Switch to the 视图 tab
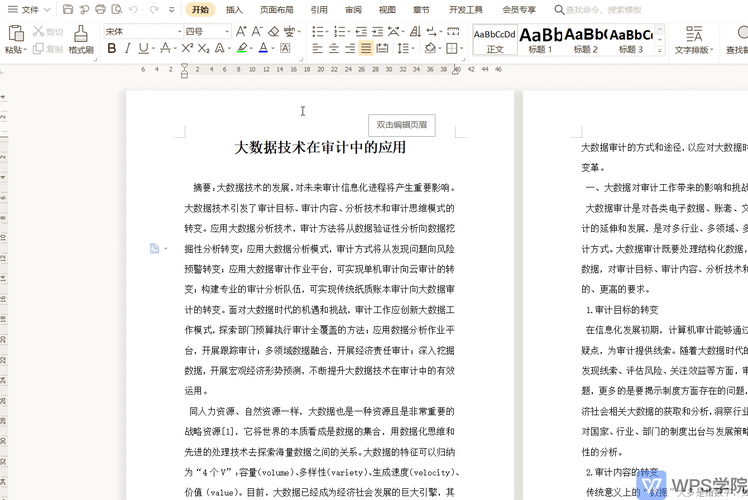Screen dimensions: 748x500 click(x=387, y=10)
